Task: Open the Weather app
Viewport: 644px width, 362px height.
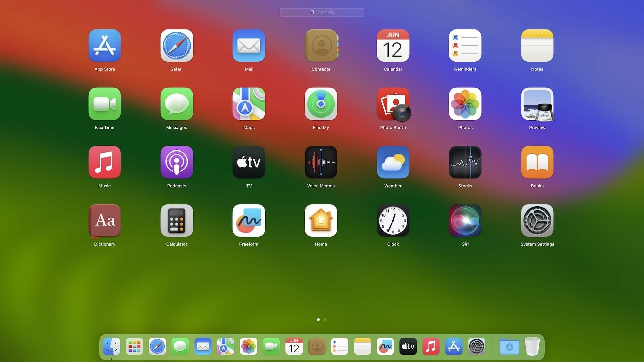Action: coord(393,162)
